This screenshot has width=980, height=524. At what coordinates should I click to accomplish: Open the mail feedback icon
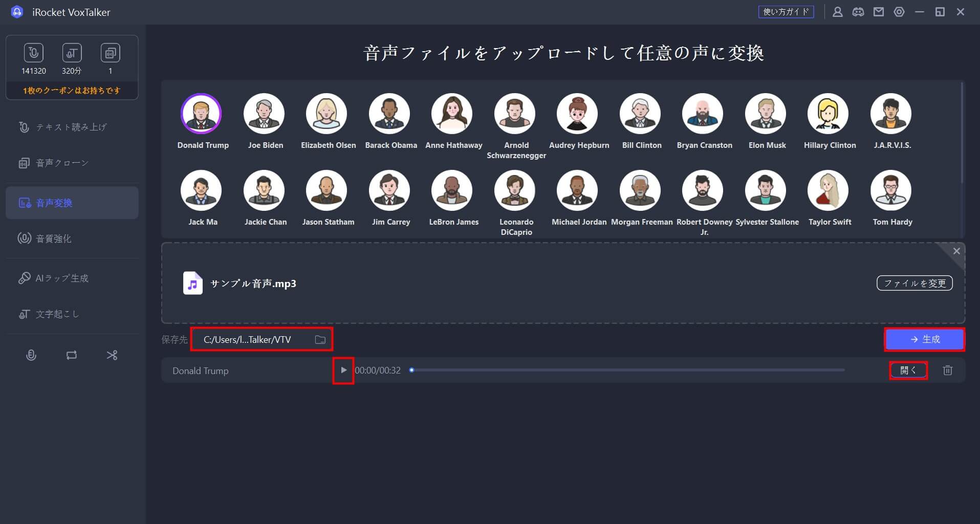[879, 12]
